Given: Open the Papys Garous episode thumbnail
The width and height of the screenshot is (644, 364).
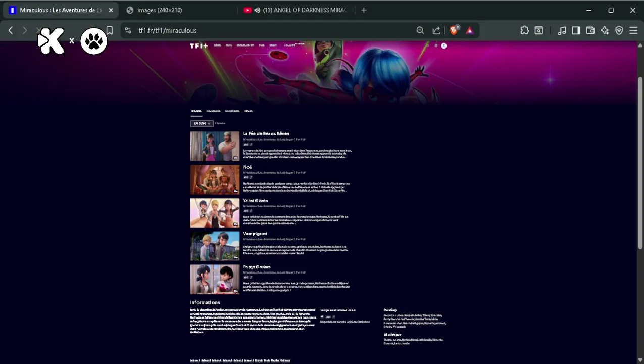Looking at the screenshot, I should 215,279.
